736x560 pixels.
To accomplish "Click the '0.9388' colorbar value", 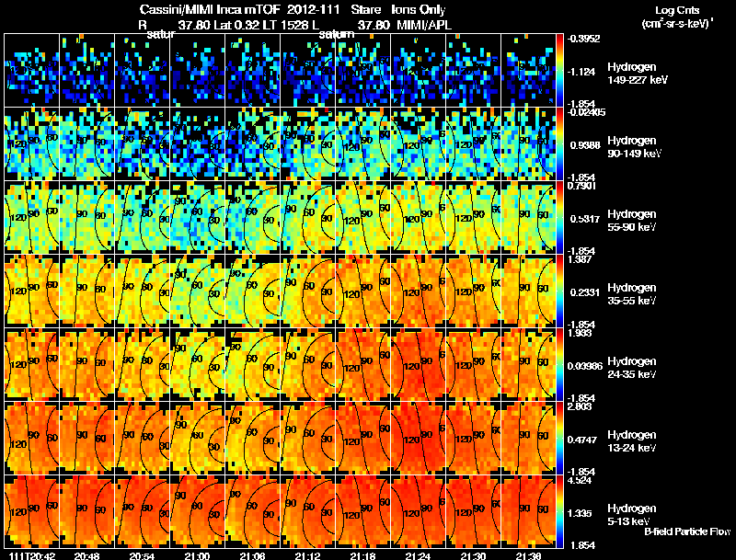I will (585, 145).
